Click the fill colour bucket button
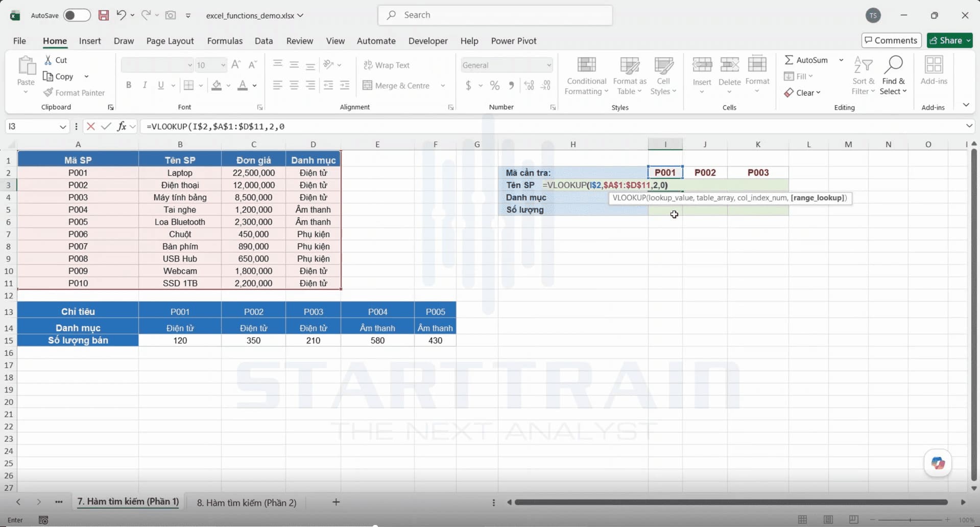This screenshot has height=527, width=980. tap(217, 85)
